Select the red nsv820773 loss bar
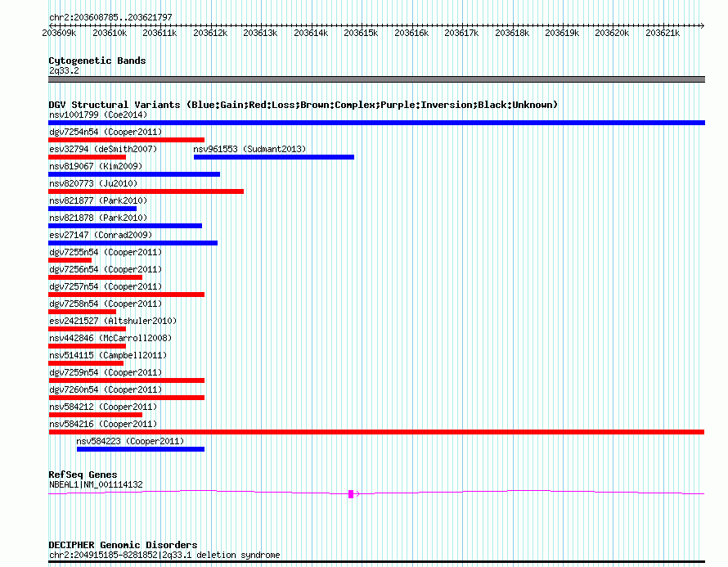Image resolution: width=728 pixels, height=567 pixels. pos(146,191)
